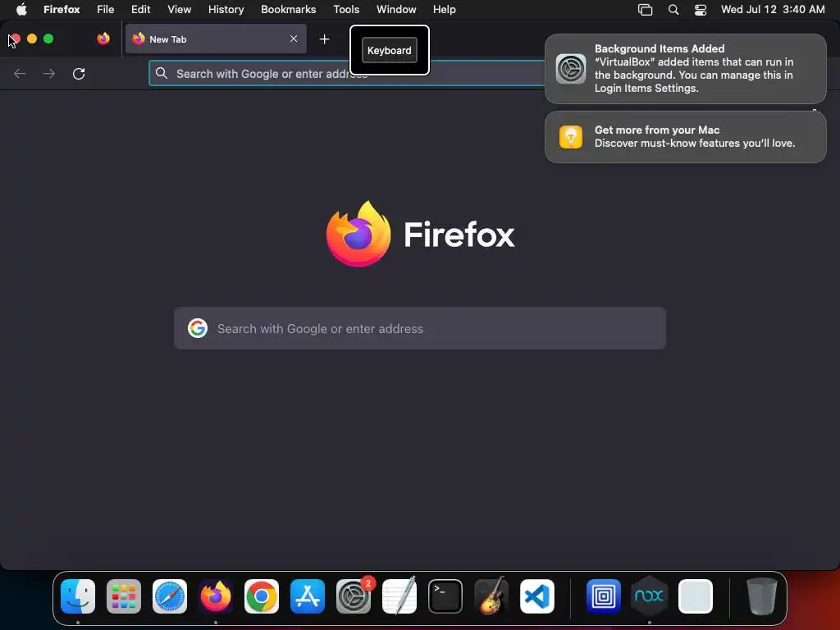Open the File menu
Image resolution: width=840 pixels, height=630 pixels.
pyautogui.click(x=106, y=9)
